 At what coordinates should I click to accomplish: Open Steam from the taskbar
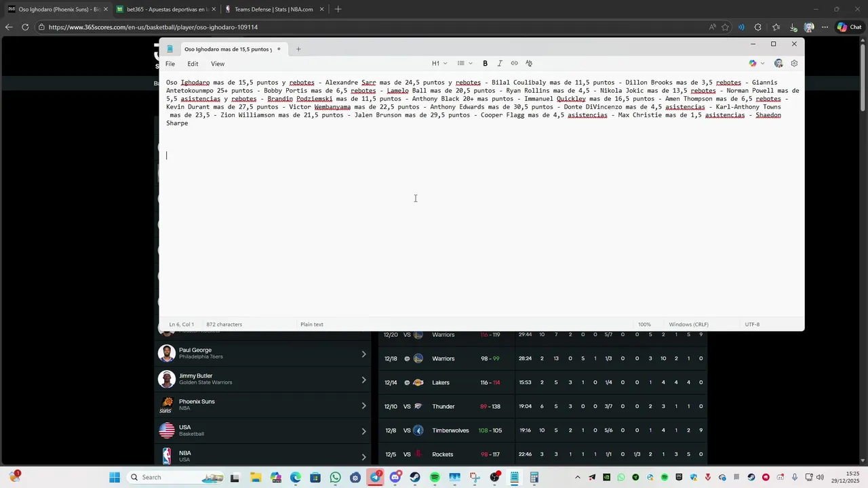[x=415, y=477]
